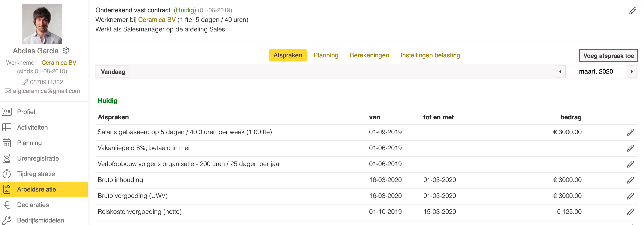Click the Profiel ID card icon
The height and width of the screenshot is (225, 644).
click(x=7, y=112)
